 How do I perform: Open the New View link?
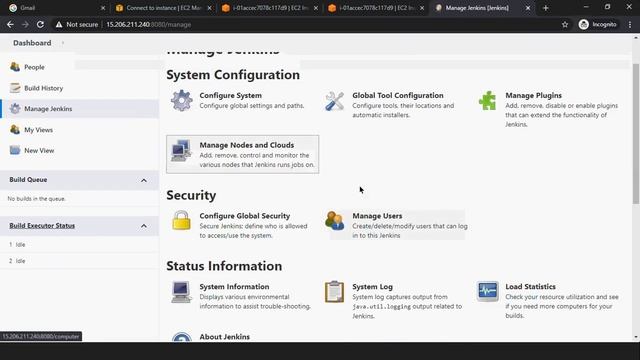tap(39, 151)
